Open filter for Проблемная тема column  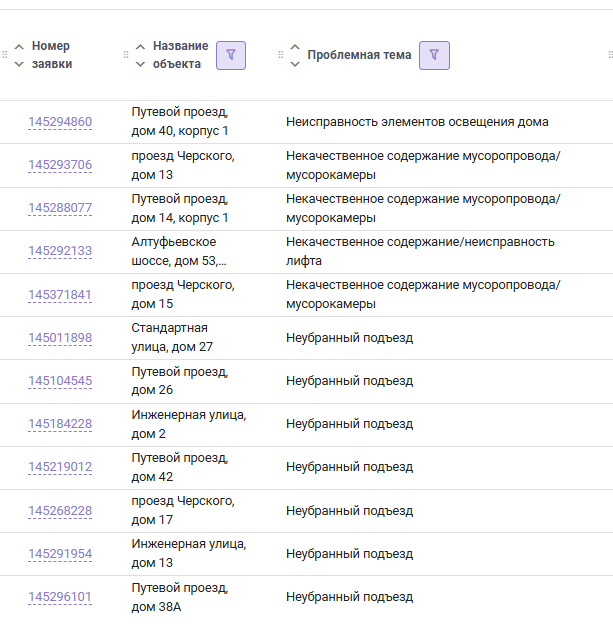click(434, 55)
